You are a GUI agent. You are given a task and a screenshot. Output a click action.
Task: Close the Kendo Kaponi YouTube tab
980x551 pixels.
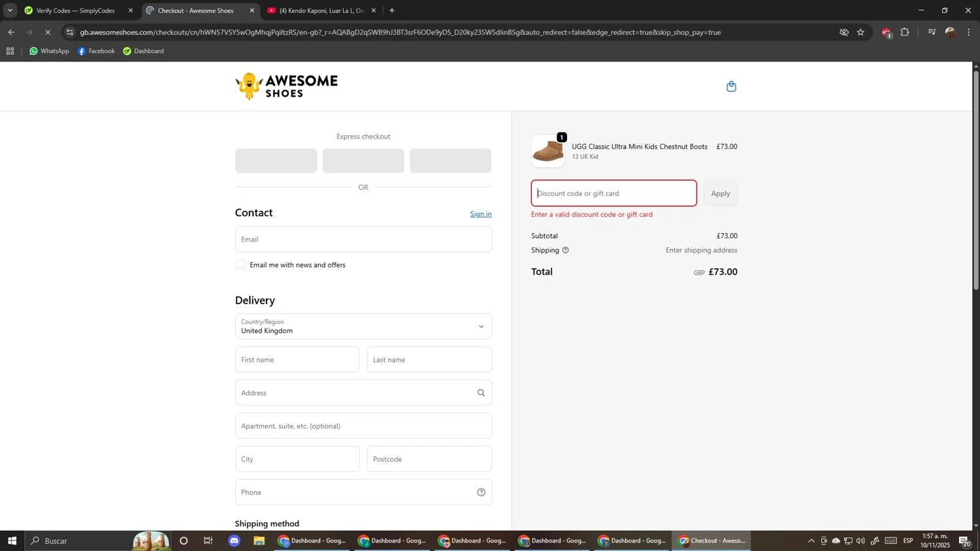374,10
